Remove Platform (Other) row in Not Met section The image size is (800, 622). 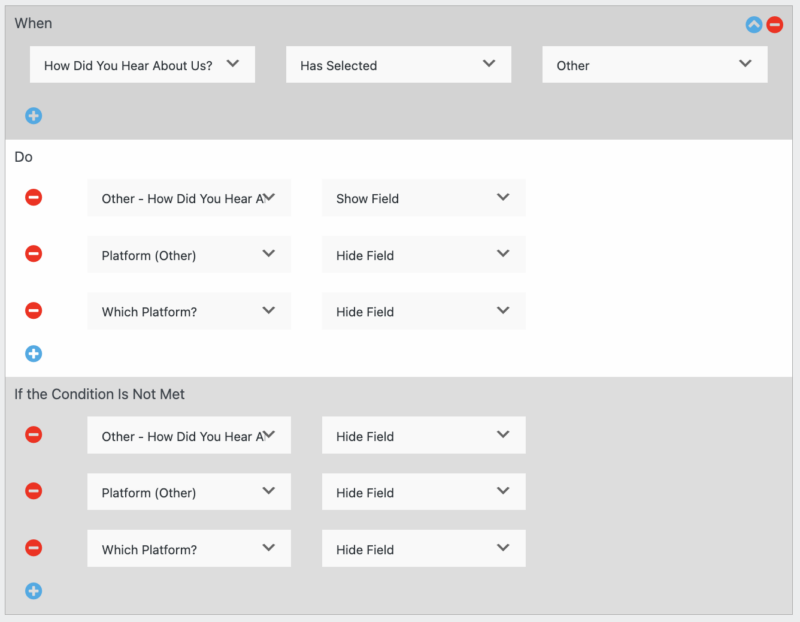[34, 491]
